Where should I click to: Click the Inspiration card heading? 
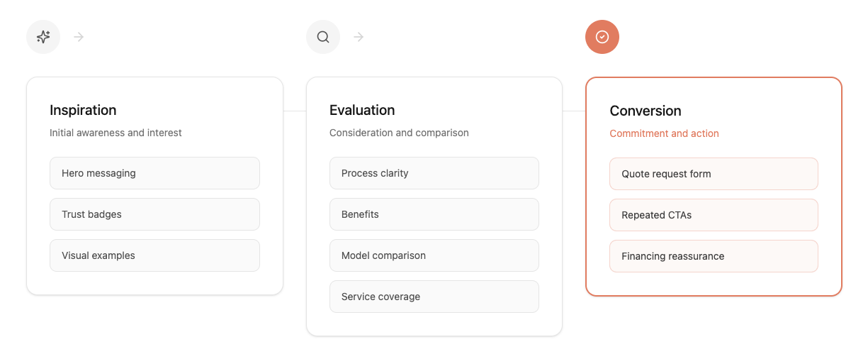click(x=83, y=110)
